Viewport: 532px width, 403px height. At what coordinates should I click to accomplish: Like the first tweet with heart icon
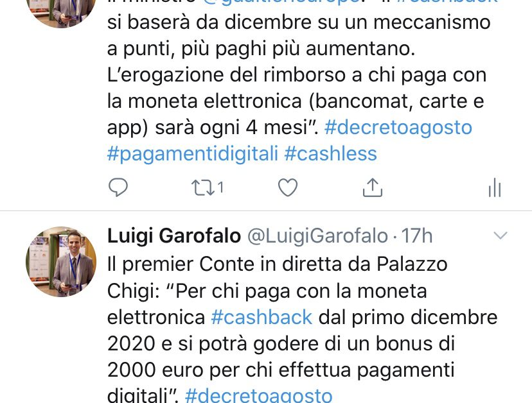(288, 187)
